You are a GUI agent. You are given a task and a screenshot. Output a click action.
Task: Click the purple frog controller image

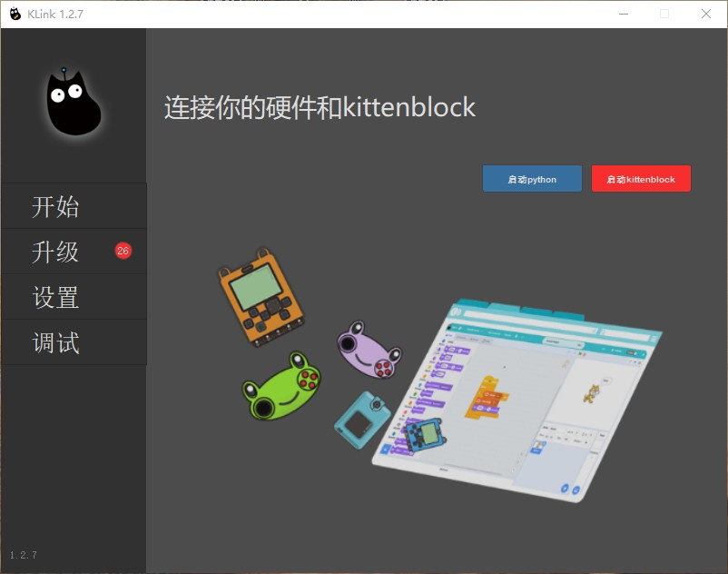point(369,351)
